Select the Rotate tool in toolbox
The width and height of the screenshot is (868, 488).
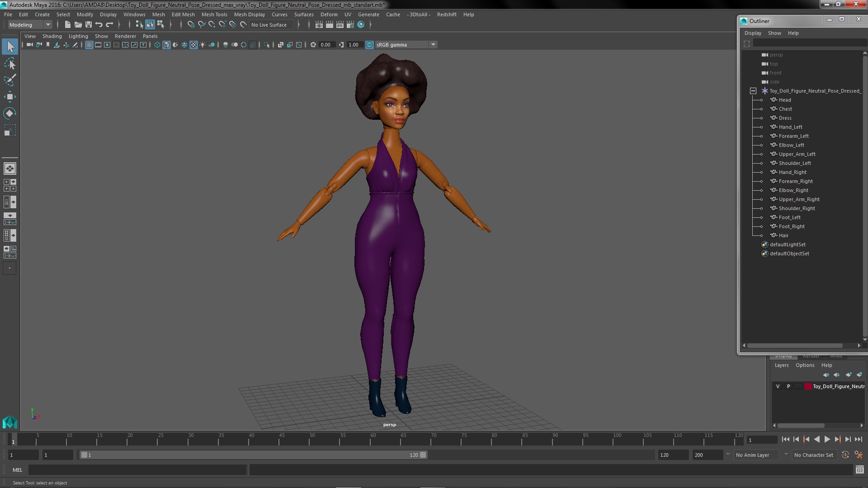click(9, 113)
